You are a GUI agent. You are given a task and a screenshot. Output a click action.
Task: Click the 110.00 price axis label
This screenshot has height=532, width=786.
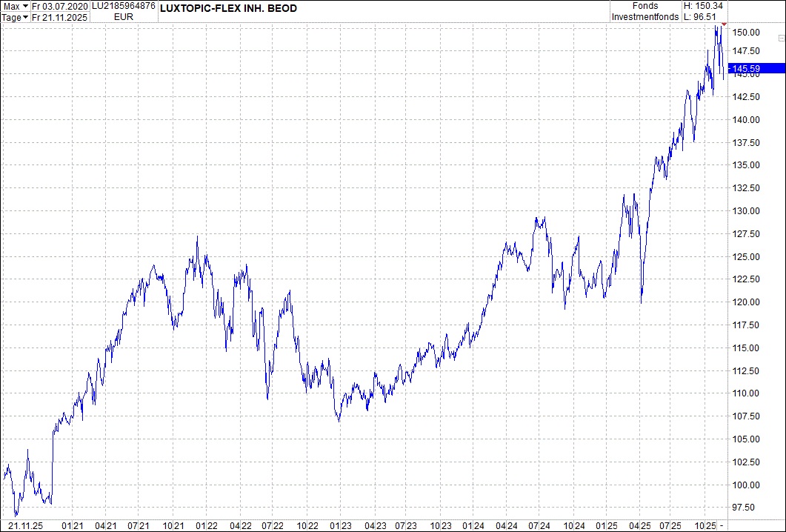pos(746,393)
